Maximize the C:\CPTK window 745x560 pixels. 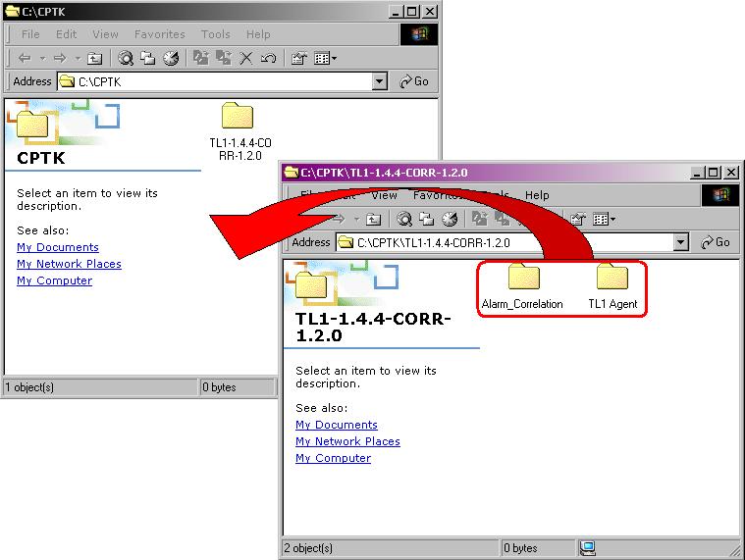412,12
